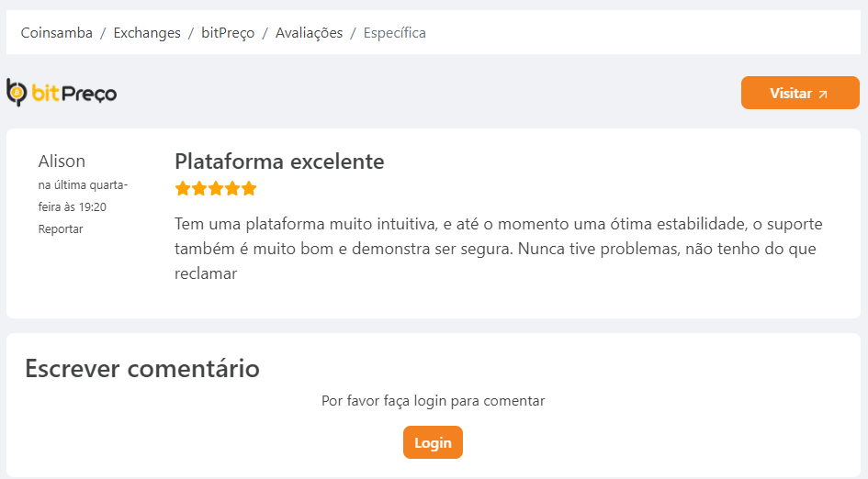Open the Plataforma excelente review title
868x479 pixels.
tap(279, 162)
